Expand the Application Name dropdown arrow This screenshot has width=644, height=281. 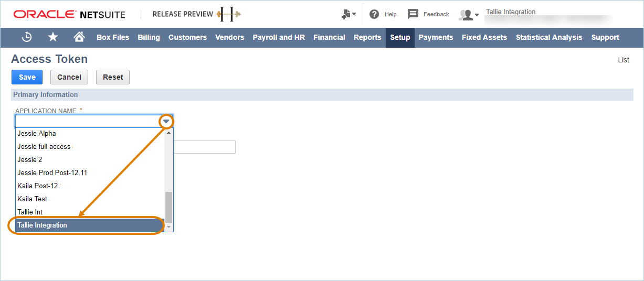click(x=166, y=122)
